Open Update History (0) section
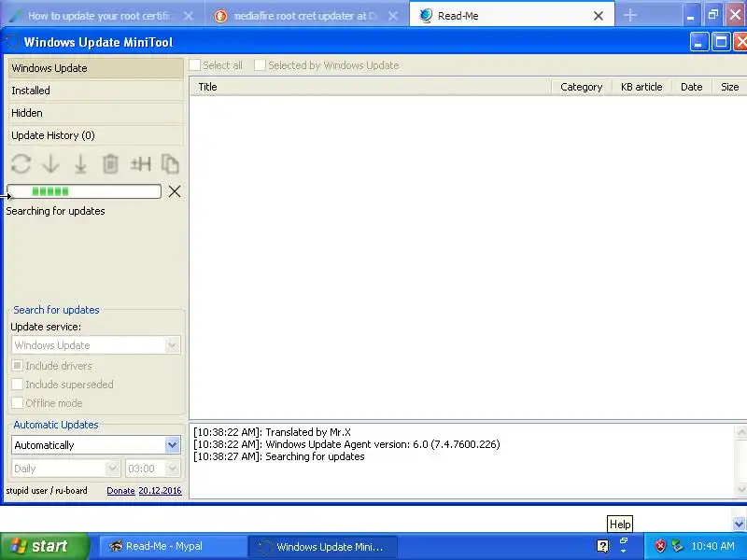747x560 pixels. coord(96,135)
